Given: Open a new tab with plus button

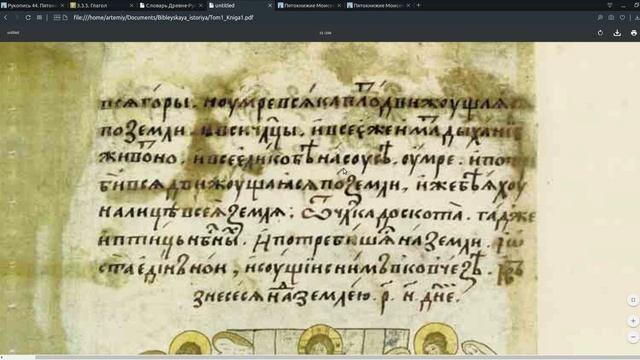Looking at the screenshot, I should pos(418,5).
